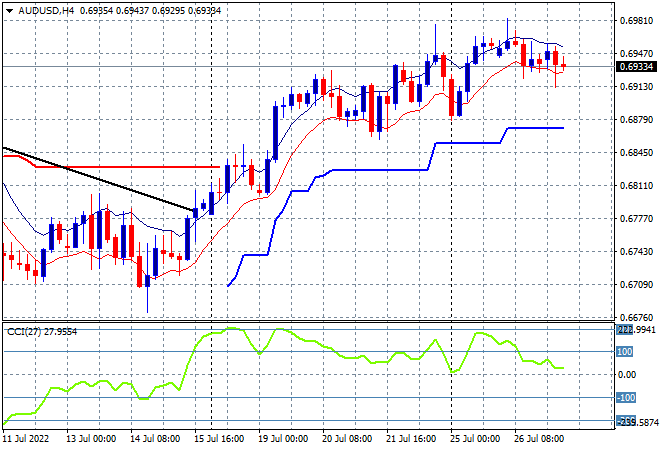Select the 0.68450 price axis label
Viewport: 660px width, 450px height.
(x=636, y=152)
